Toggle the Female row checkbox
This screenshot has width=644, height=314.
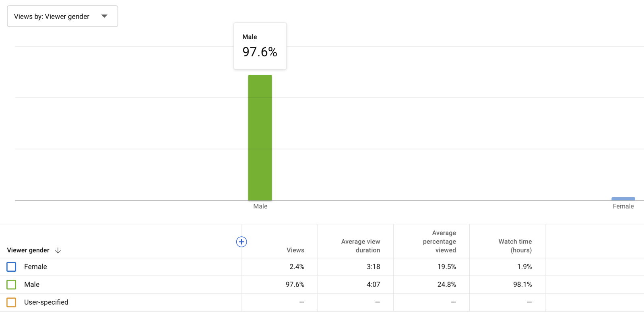point(11,267)
